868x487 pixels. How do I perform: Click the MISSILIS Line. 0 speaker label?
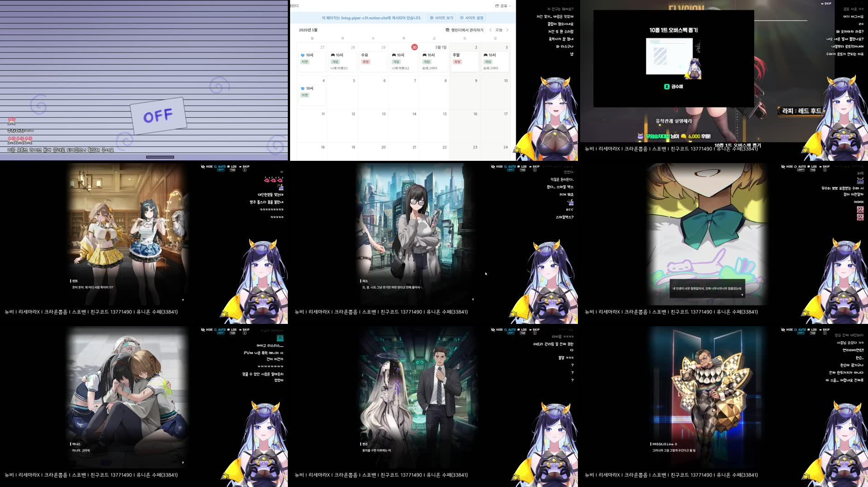(664, 444)
